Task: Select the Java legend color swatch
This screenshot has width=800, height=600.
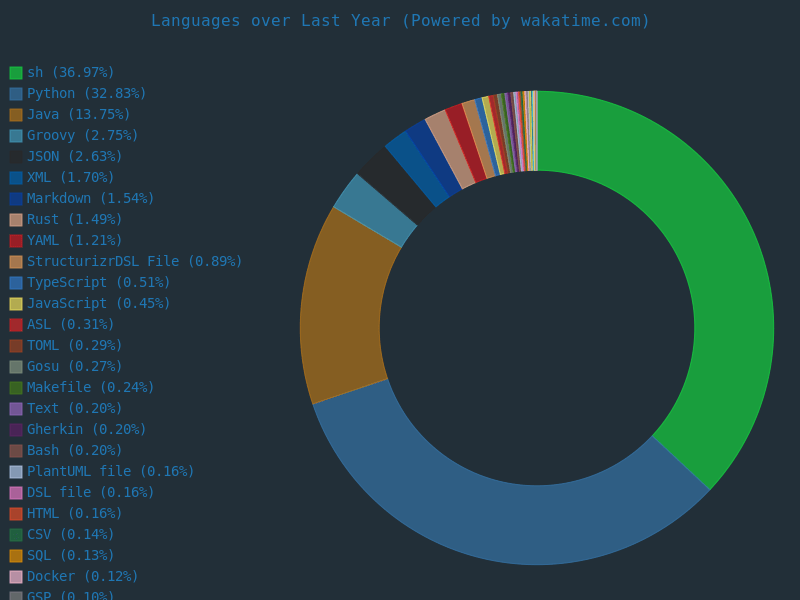Action: (x=16, y=115)
